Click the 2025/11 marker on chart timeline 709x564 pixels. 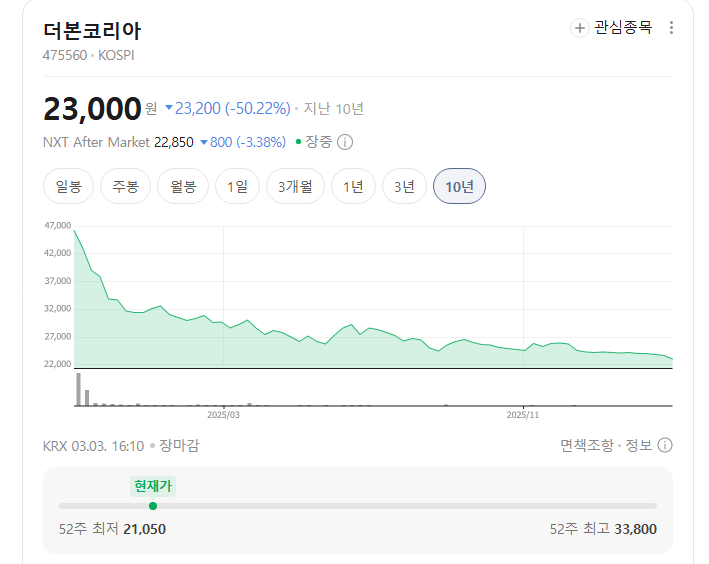pos(523,415)
